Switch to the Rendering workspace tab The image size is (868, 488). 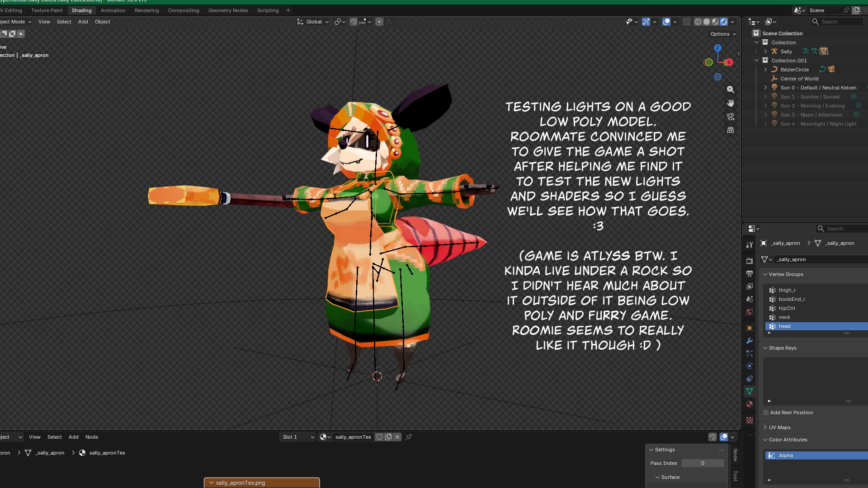point(147,10)
